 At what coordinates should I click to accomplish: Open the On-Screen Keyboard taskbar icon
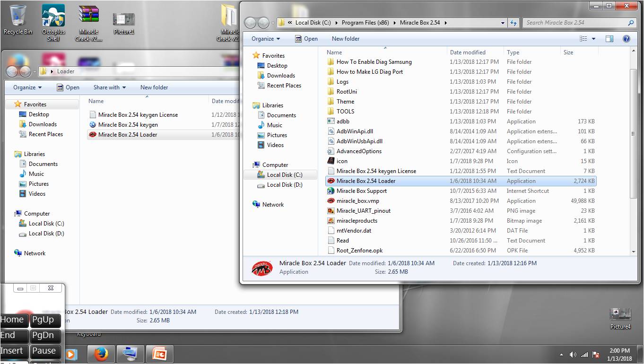pos(130,354)
